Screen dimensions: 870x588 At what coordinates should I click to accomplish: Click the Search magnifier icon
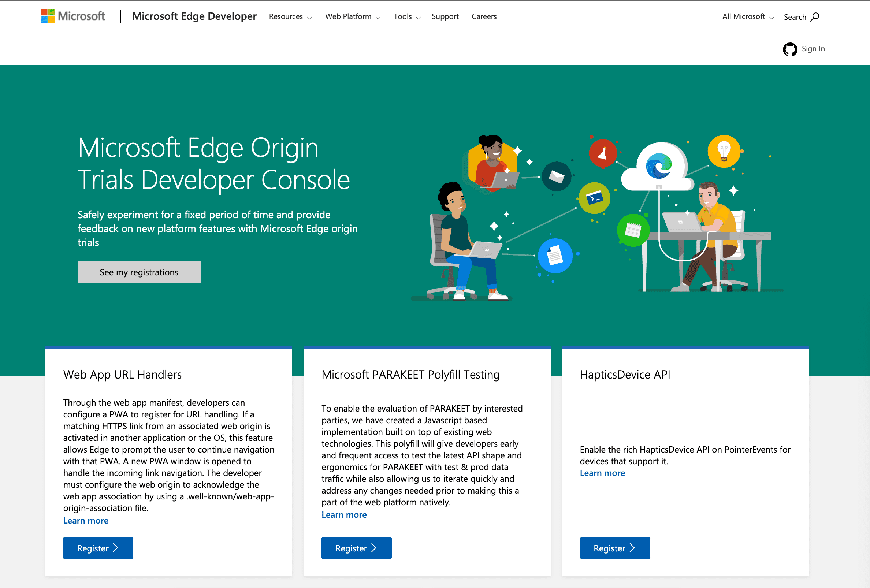pyautogui.click(x=816, y=16)
